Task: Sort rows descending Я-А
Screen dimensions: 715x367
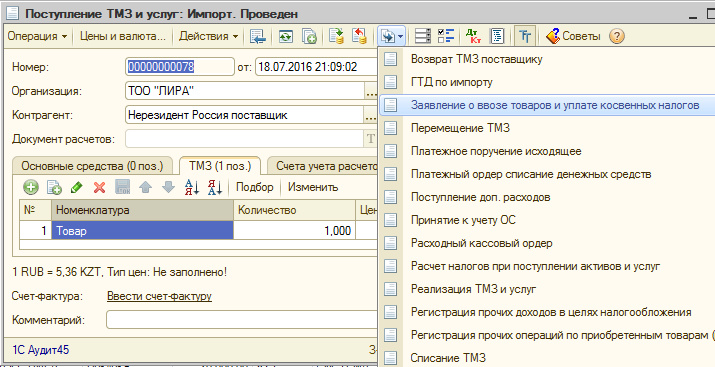Action: tap(214, 187)
